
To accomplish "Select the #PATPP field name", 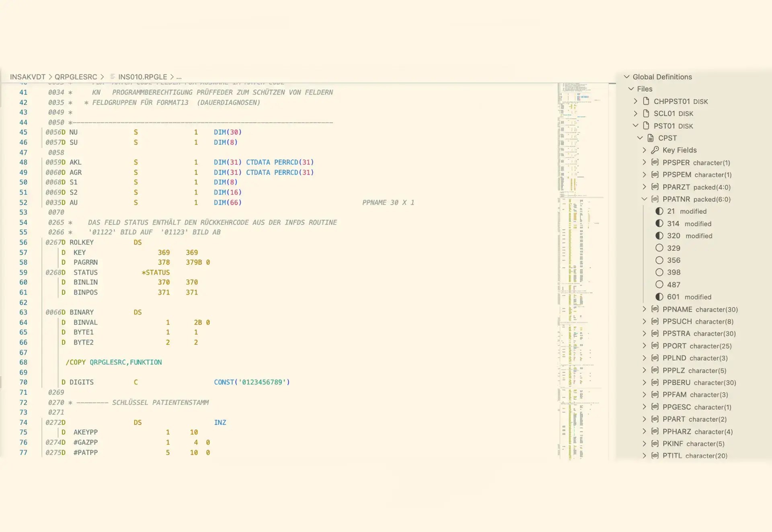I will pos(86,453).
